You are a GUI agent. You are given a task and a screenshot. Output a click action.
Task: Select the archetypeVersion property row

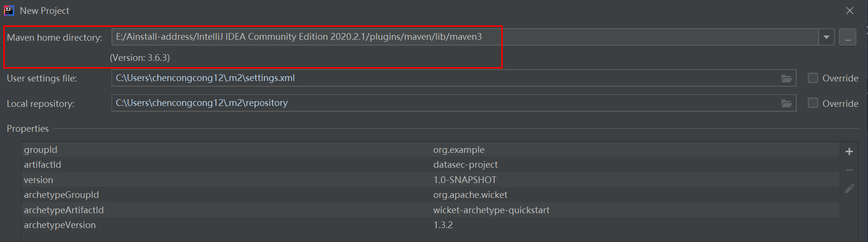point(430,225)
